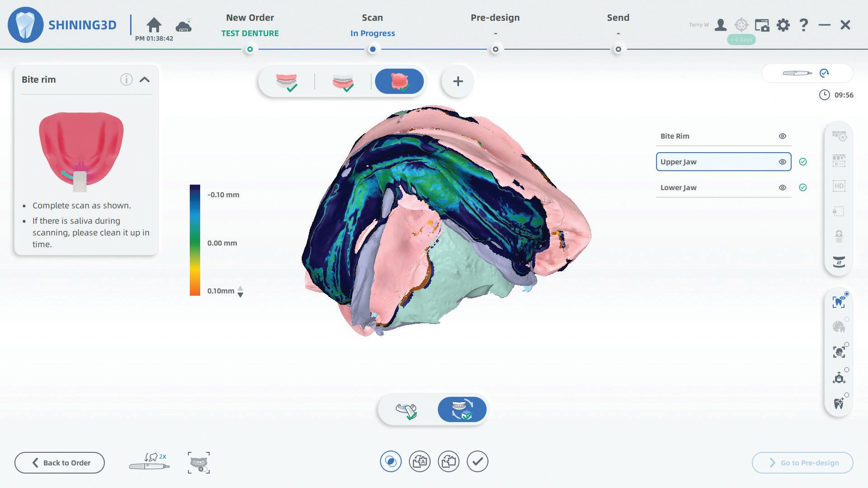Viewport: 868px width, 488px height.
Task: Open cloud connection icon
Action: [x=183, y=26]
